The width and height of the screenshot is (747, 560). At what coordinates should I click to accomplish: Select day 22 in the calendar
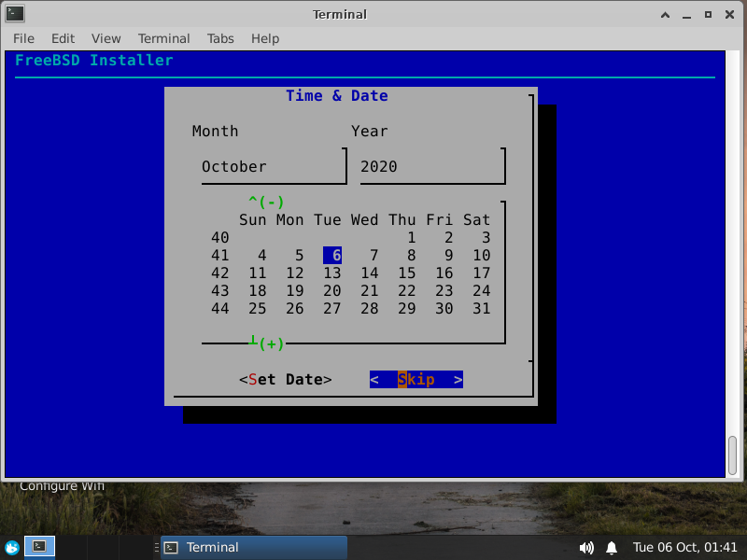click(407, 290)
